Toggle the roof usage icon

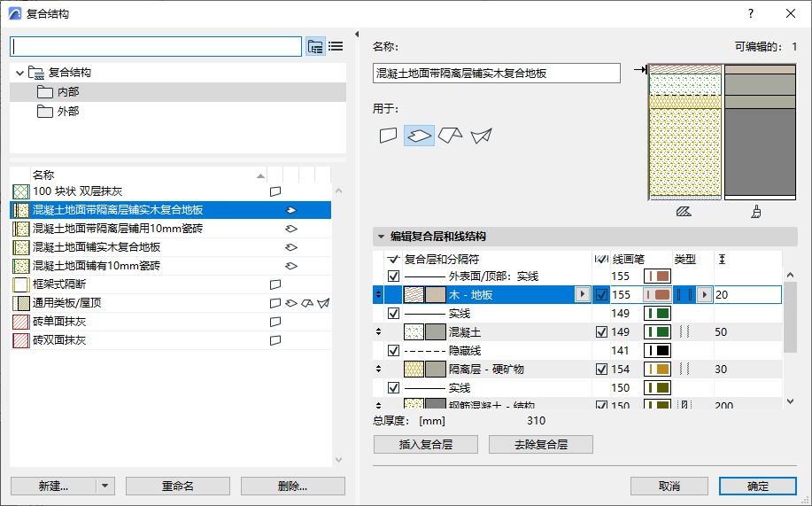(x=450, y=136)
